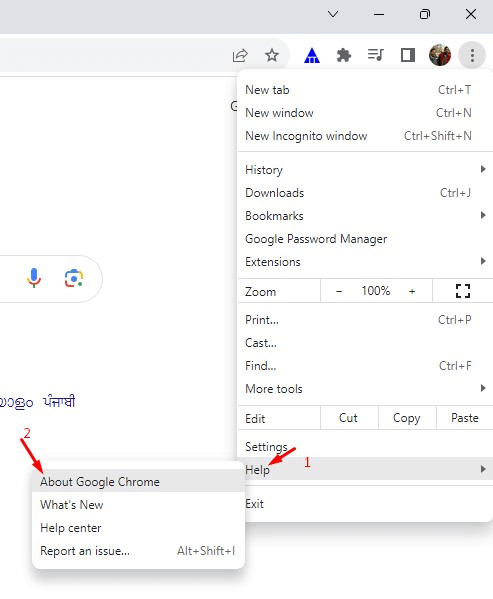
Task: Open the media controls playlist icon
Action: [x=375, y=55]
